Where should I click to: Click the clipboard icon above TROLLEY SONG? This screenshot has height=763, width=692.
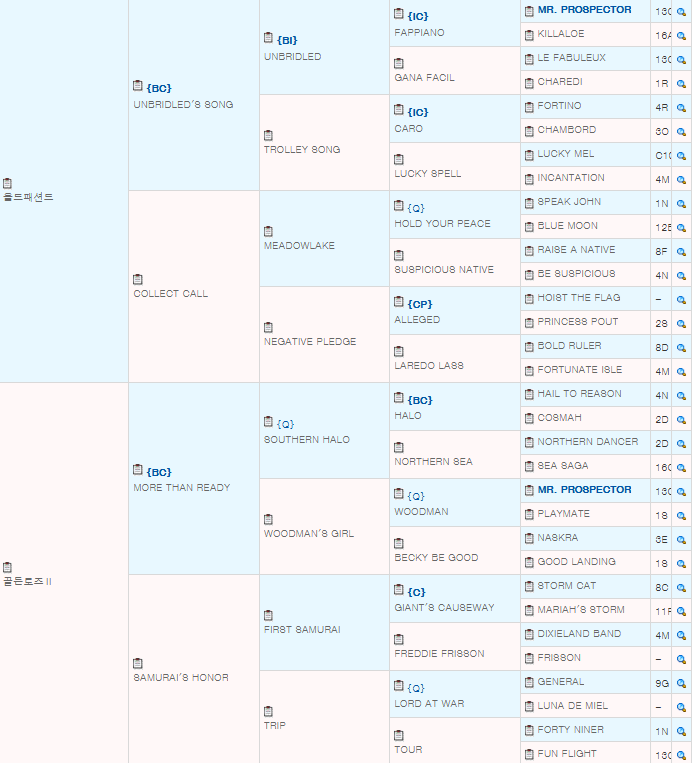point(268,135)
